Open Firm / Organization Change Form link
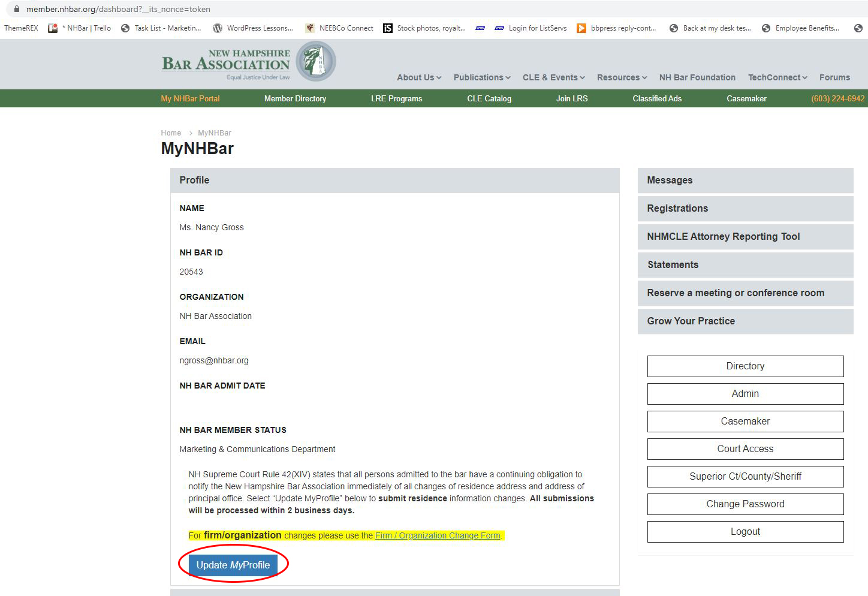This screenshot has height=596, width=868. (x=438, y=535)
